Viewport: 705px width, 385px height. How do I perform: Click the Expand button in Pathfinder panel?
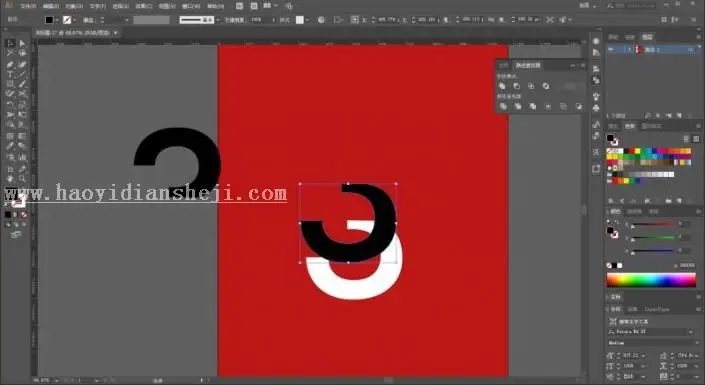(x=570, y=86)
